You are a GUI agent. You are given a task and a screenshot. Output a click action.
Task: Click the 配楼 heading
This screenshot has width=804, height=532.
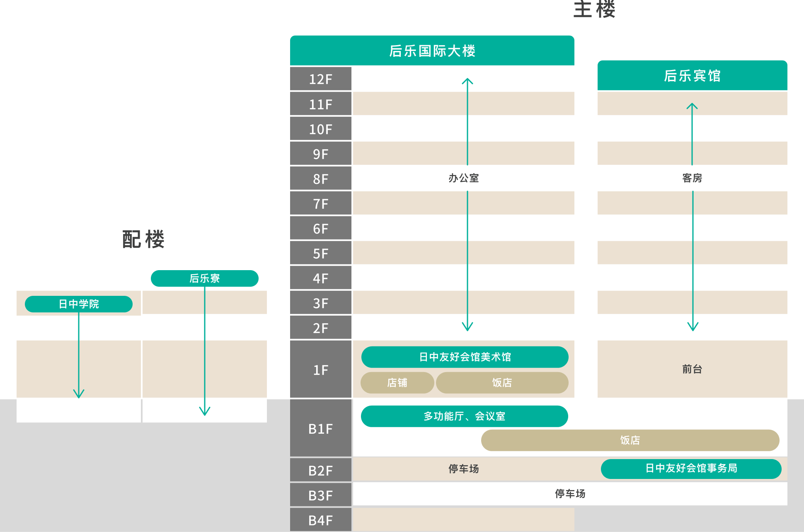[143, 239]
